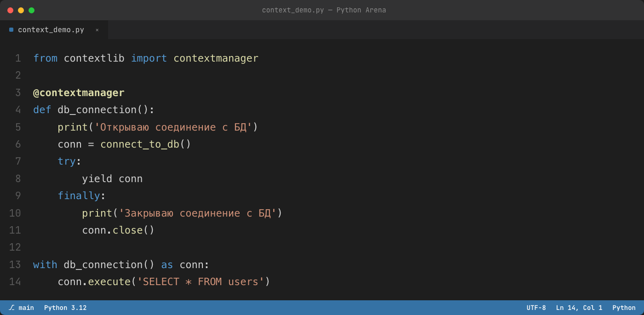Screen dimensions: 644x315
Task: Switch language mode Python in status bar
Action: [x=624, y=308]
